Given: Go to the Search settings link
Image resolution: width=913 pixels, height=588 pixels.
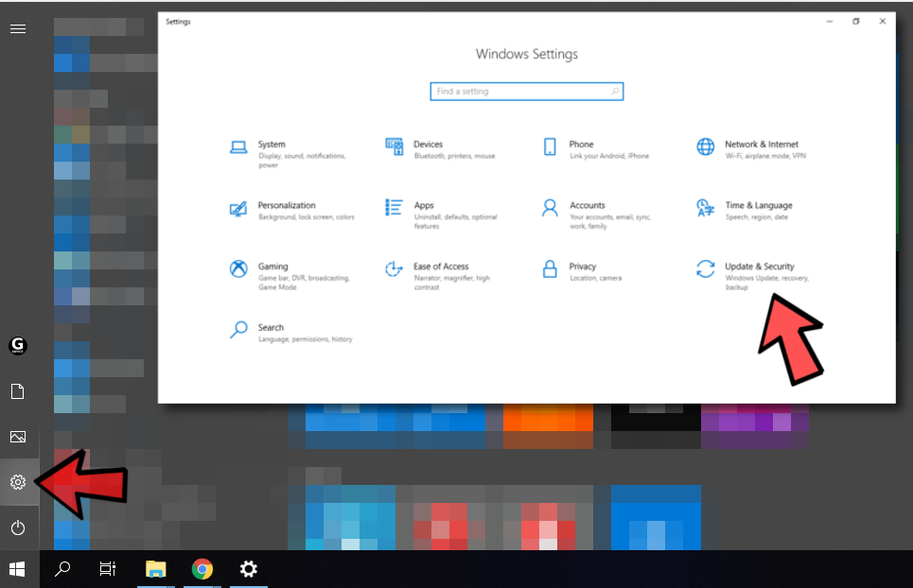Looking at the screenshot, I should [x=271, y=327].
